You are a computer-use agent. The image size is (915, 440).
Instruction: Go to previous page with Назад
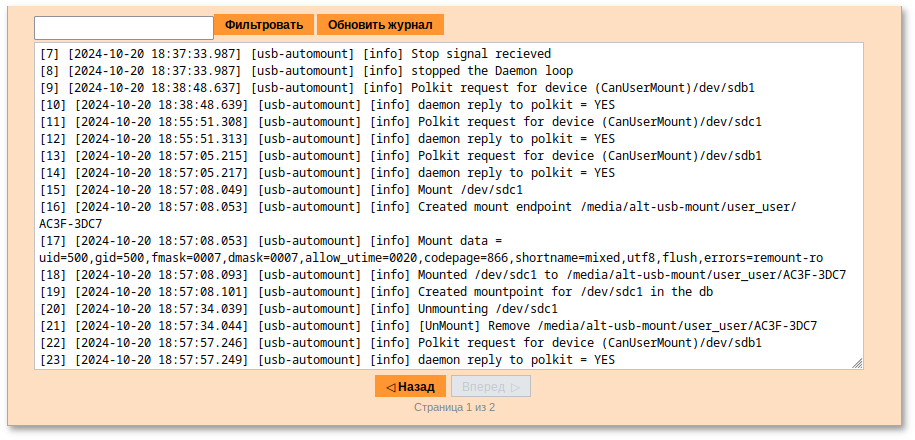pos(410,387)
